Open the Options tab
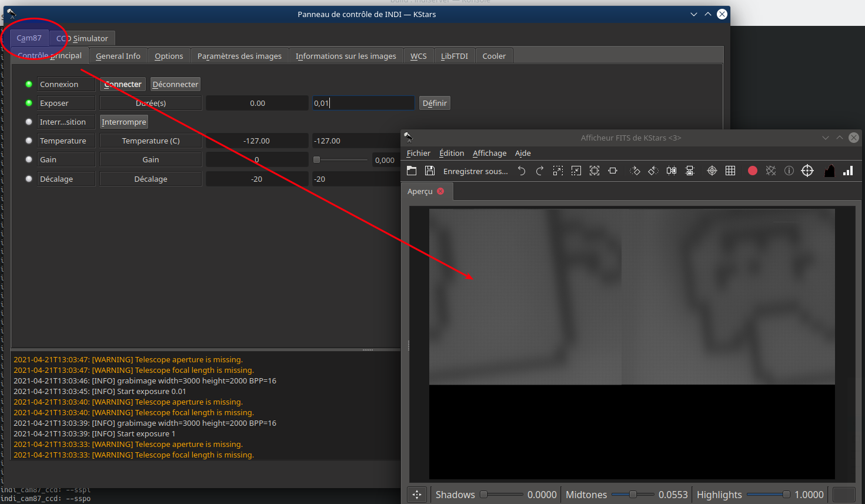 pos(169,56)
